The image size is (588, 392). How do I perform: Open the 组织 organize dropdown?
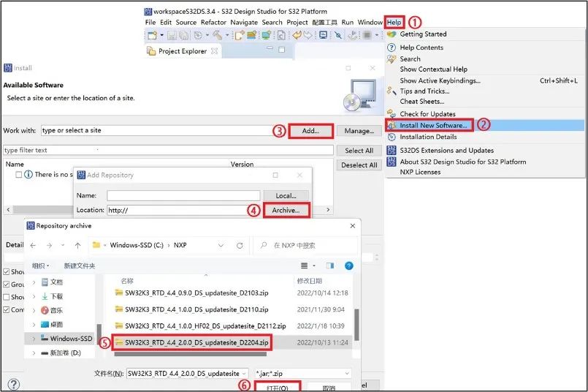(x=40, y=265)
